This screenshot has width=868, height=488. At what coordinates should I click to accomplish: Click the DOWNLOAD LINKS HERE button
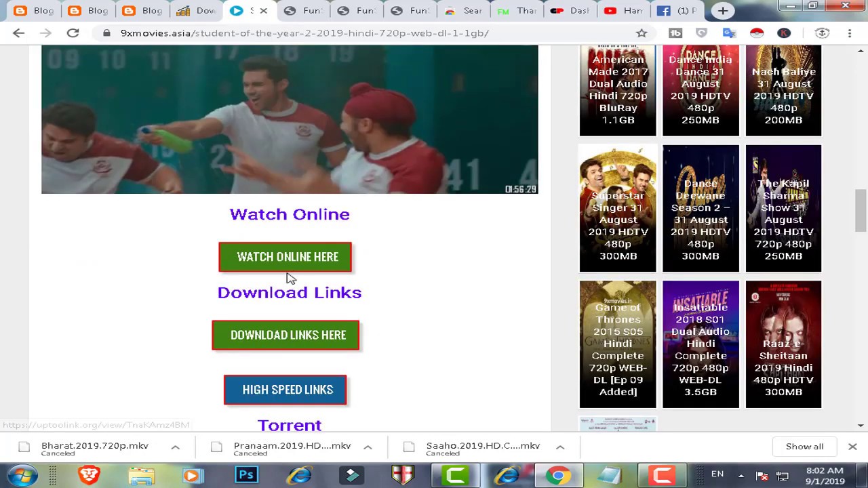285,335
